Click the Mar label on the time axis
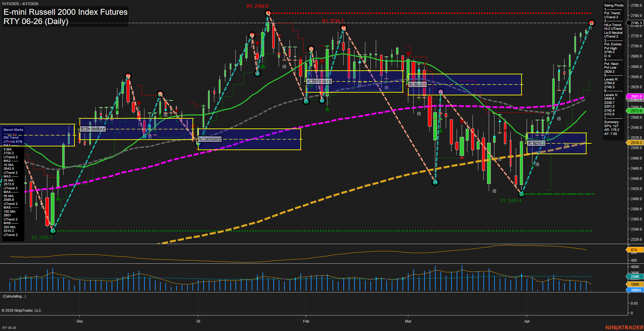Image resolution: width=644 pixels, height=331 pixels. click(x=408, y=321)
